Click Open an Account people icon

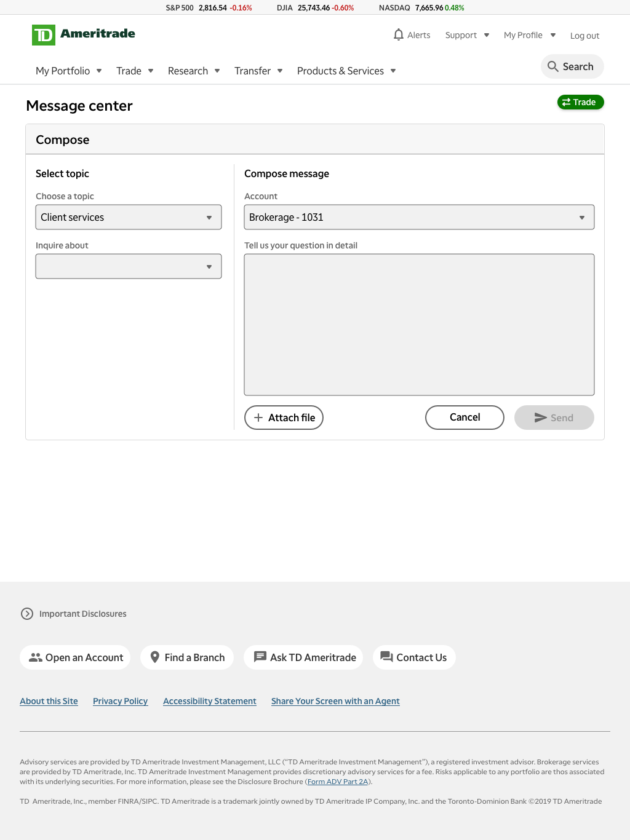pos(36,657)
